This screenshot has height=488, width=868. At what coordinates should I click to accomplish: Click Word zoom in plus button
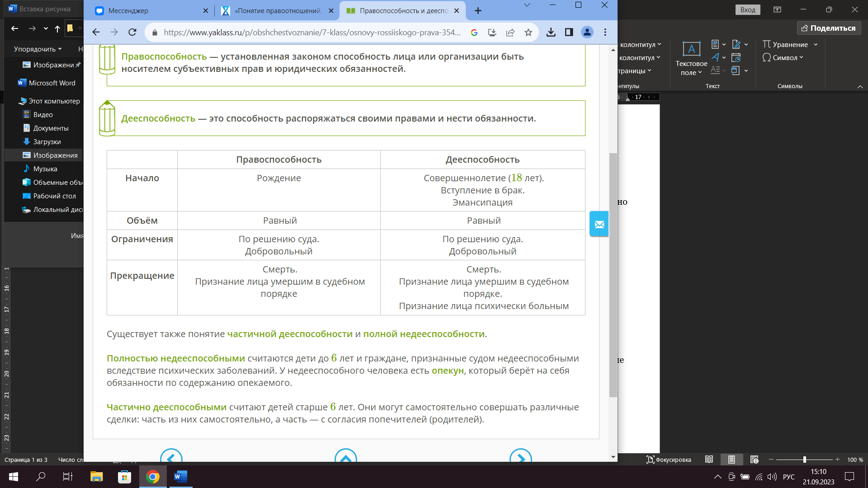coord(837,460)
